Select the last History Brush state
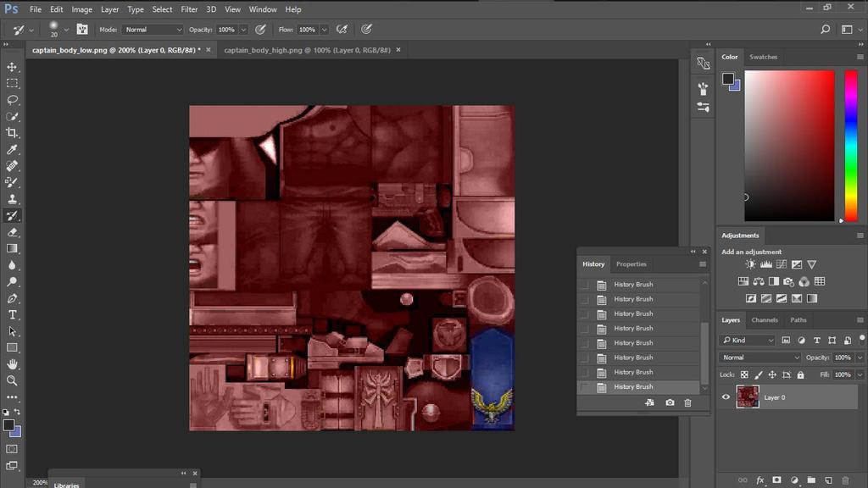This screenshot has width=868, height=488. point(639,386)
